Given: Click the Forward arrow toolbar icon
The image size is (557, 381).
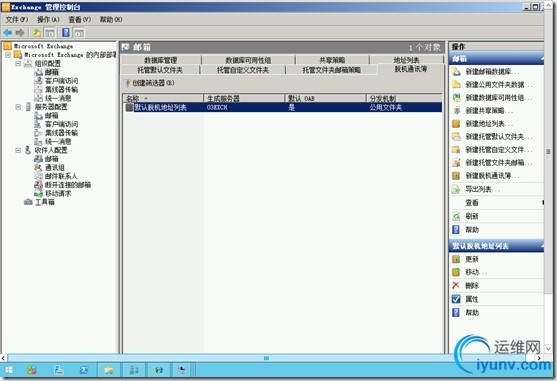Looking at the screenshot, I should coord(20,33).
